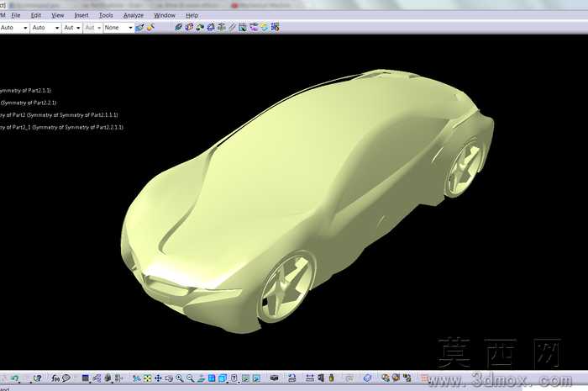Click the Swap visible space icon
The width and height of the screenshot is (588, 391).
coord(256,378)
